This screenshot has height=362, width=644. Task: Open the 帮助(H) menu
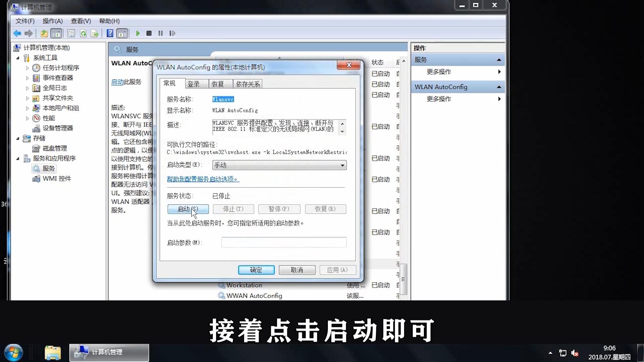[109, 21]
